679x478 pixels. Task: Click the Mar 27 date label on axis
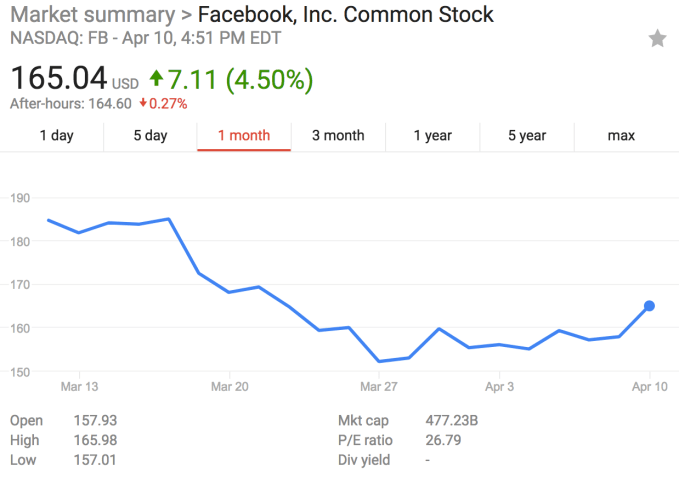point(378,386)
